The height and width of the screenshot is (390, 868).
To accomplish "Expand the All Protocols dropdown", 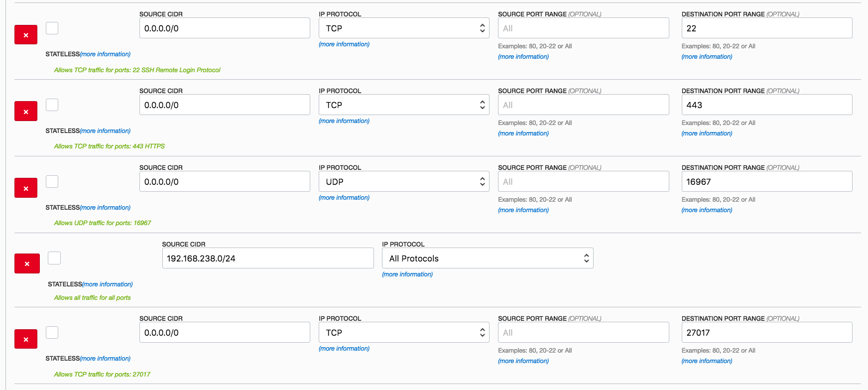I will (488, 259).
